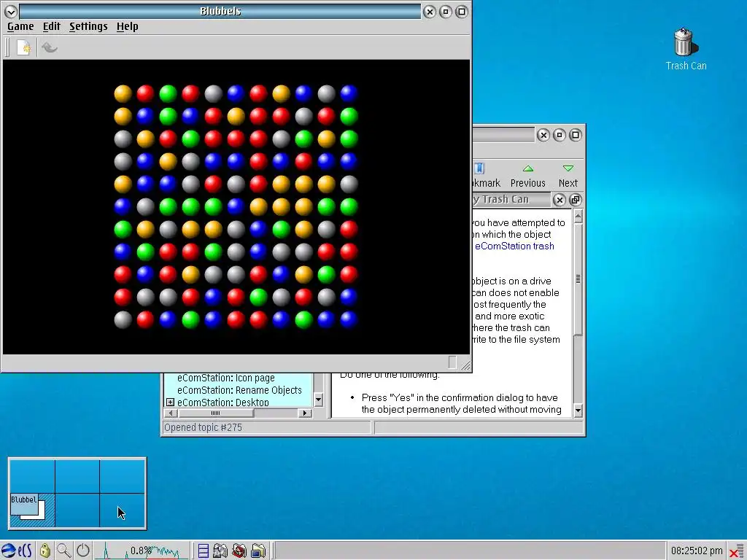Maximize the Blubbels window
The height and width of the screenshot is (560, 747).
462,12
